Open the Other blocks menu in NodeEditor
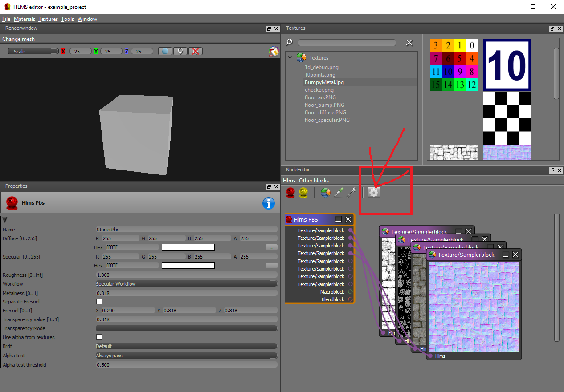This screenshot has width=564, height=392. [314, 181]
